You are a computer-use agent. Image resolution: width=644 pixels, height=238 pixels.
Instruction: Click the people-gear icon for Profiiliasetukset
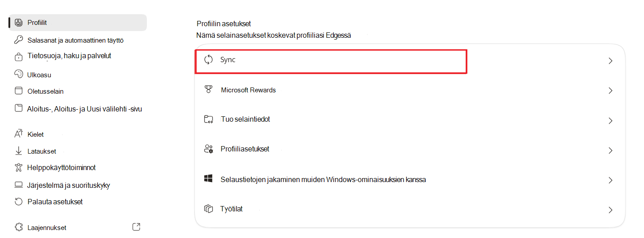209,149
